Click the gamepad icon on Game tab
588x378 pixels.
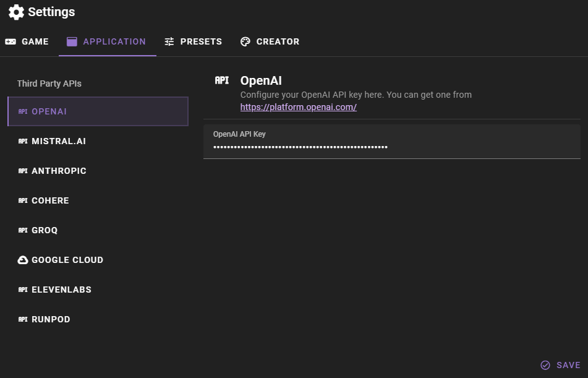pyautogui.click(x=11, y=41)
